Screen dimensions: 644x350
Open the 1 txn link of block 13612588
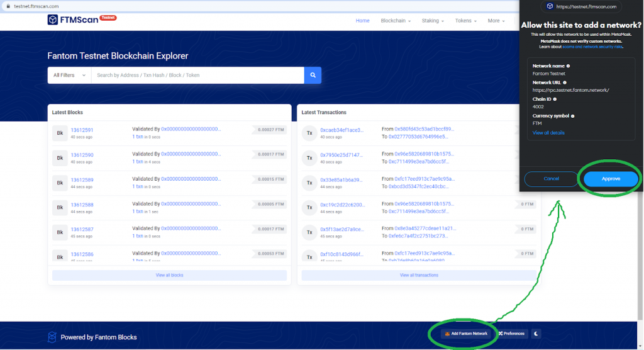pos(138,212)
